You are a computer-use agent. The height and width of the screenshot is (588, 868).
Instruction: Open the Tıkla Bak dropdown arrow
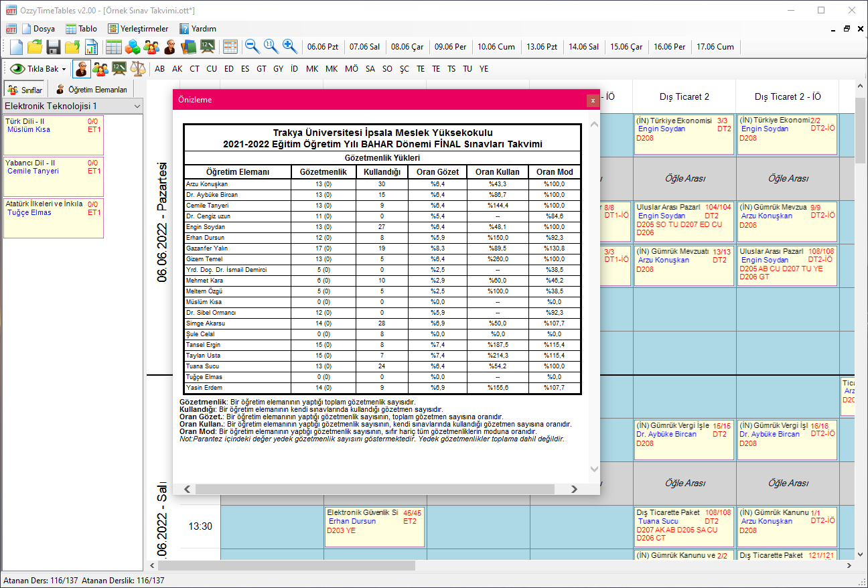(x=65, y=68)
